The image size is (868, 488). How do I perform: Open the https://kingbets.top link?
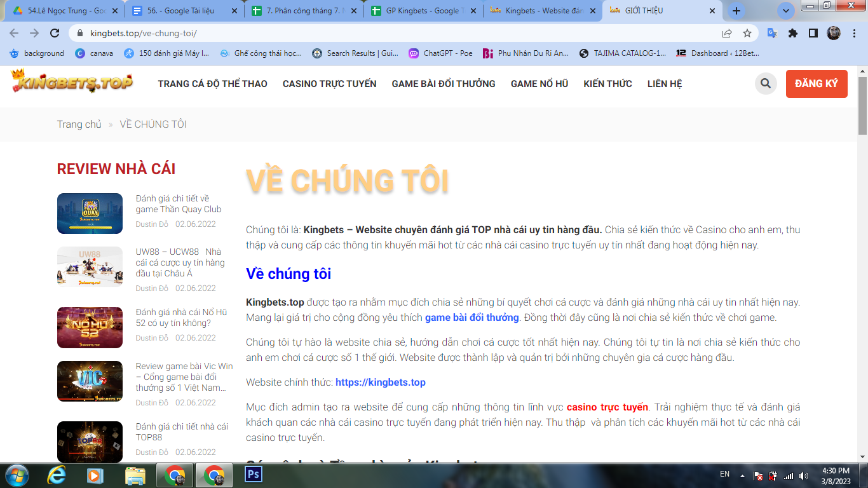pyautogui.click(x=381, y=383)
